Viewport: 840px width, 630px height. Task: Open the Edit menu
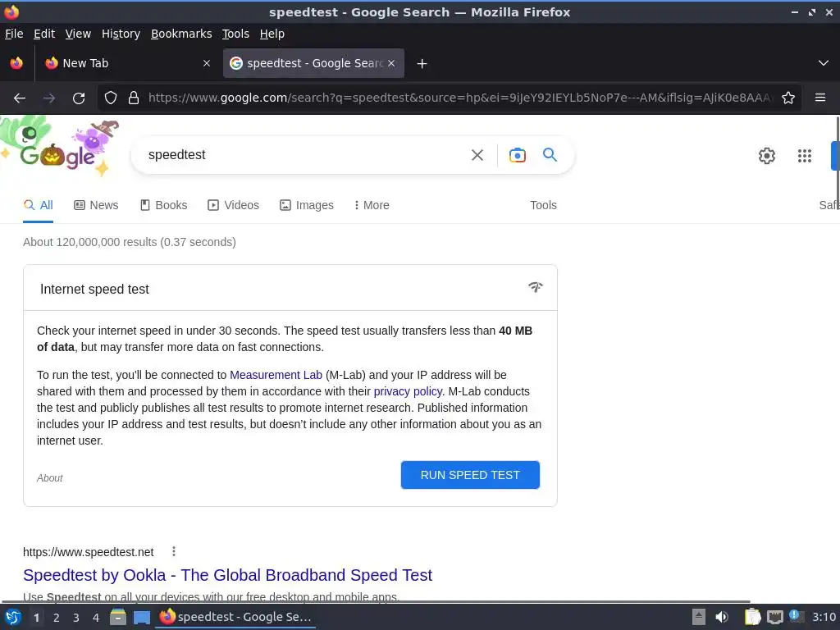click(x=44, y=34)
